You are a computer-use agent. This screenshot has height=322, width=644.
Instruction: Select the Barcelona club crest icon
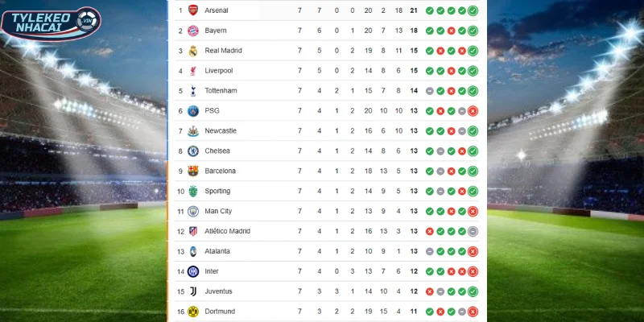tap(192, 171)
